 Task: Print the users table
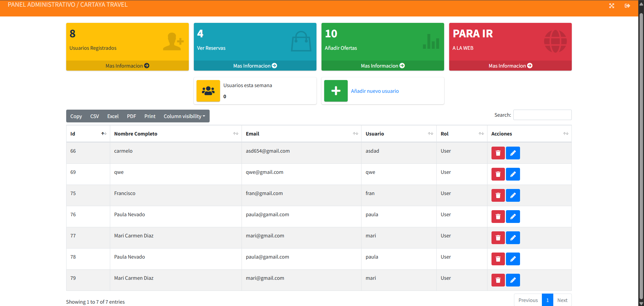tap(150, 116)
